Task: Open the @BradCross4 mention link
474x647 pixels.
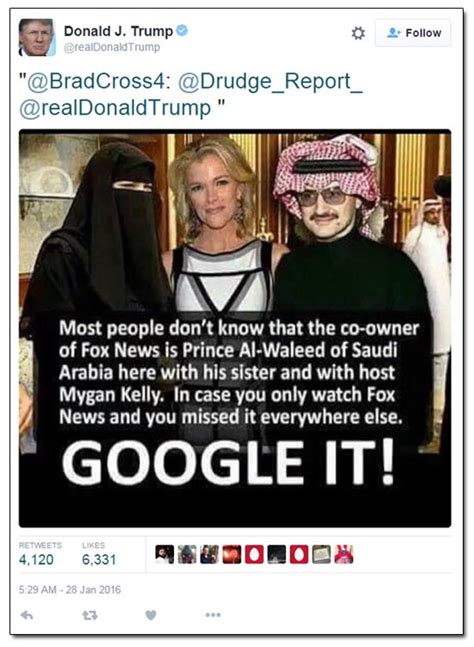Action: point(98,81)
